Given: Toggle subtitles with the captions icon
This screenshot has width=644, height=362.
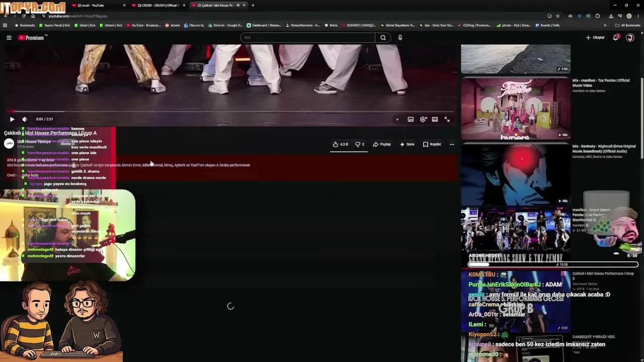Looking at the screenshot, I should tap(411, 119).
